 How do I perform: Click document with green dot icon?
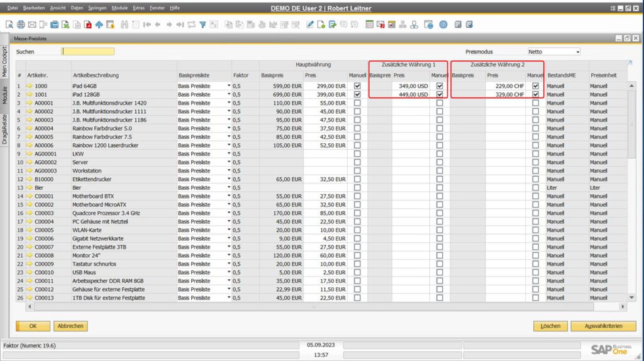point(321,25)
